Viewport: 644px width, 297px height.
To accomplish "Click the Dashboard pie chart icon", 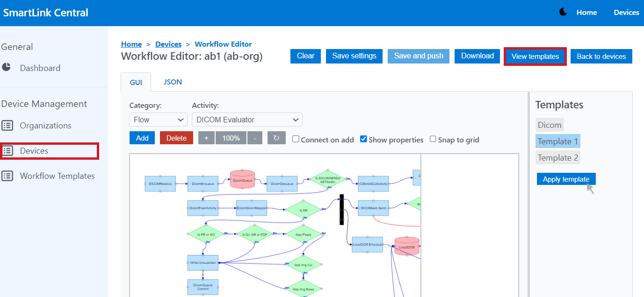I will pyautogui.click(x=7, y=67).
